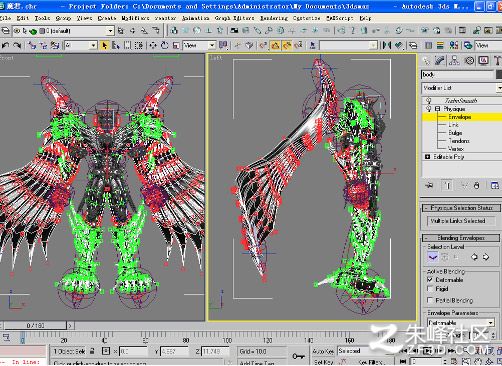502x366 pixels.
Task: Click the Configure Modifier Sets icon
Action: [495, 185]
